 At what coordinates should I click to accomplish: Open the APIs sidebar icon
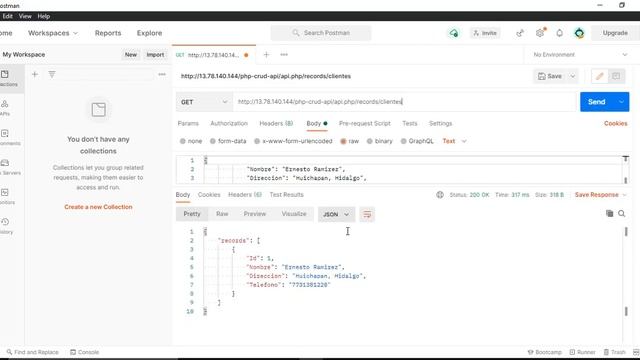(5, 107)
